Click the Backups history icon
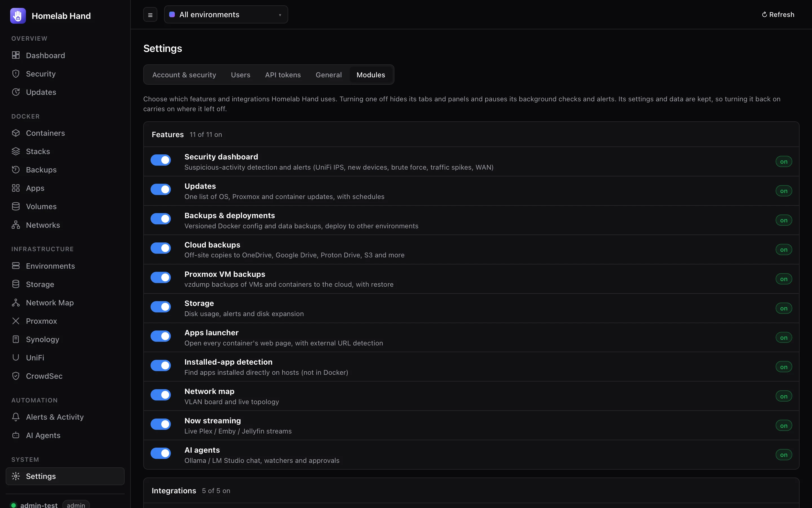The image size is (812, 508). (x=16, y=170)
